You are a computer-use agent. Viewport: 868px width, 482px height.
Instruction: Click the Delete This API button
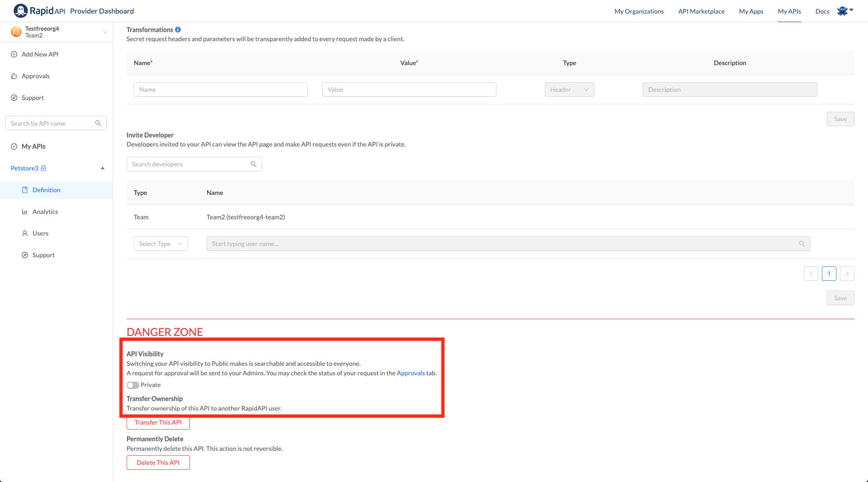(158, 463)
